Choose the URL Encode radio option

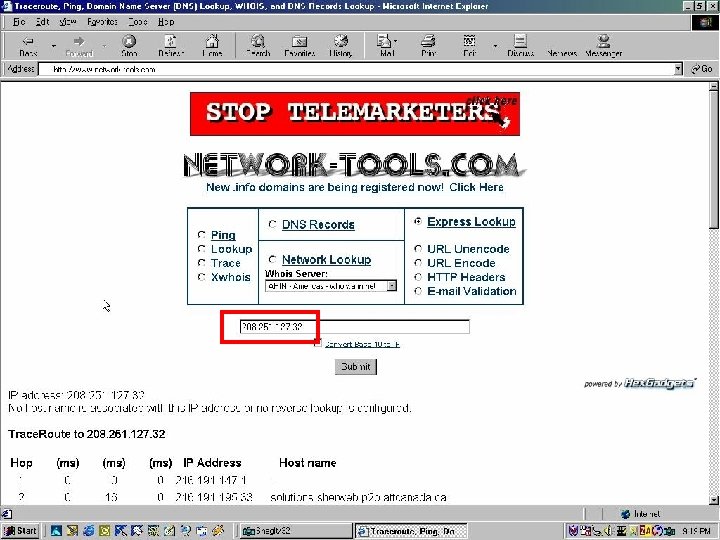click(x=418, y=263)
